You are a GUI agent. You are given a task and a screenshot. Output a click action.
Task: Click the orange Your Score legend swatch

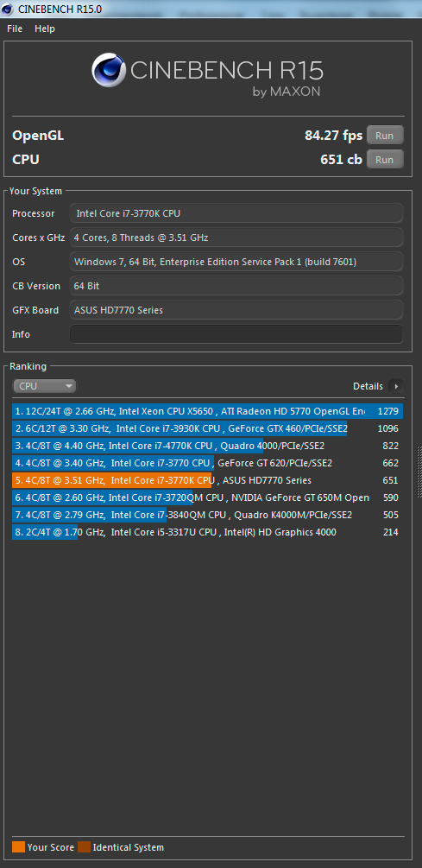[18, 847]
